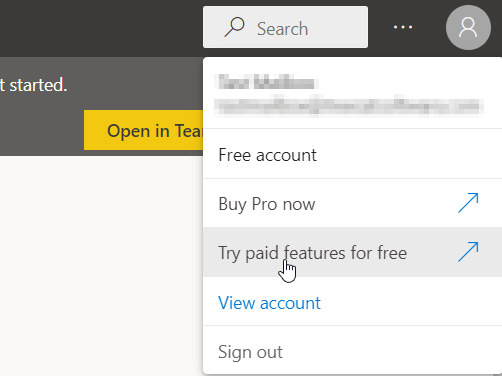Focus the Search input box
This screenshot has height=376, width=502.
[x=285, y=27]
